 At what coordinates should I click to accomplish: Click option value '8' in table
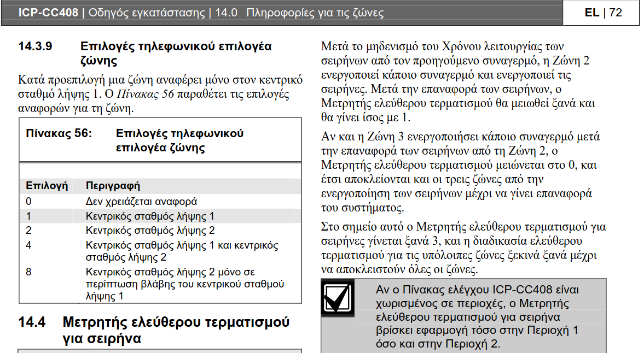pyautogui.click(x=28, y=272)
